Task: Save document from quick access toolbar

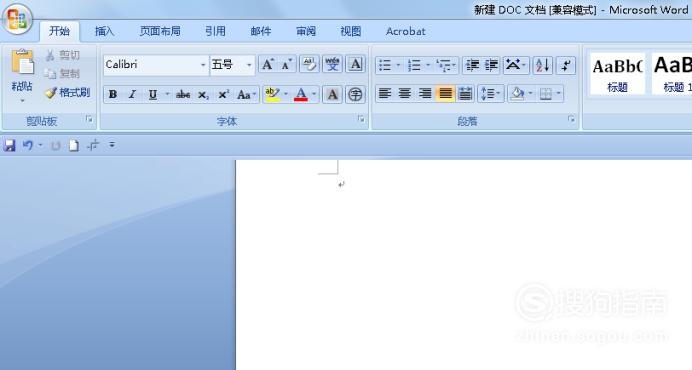Action: pos(9,145)
